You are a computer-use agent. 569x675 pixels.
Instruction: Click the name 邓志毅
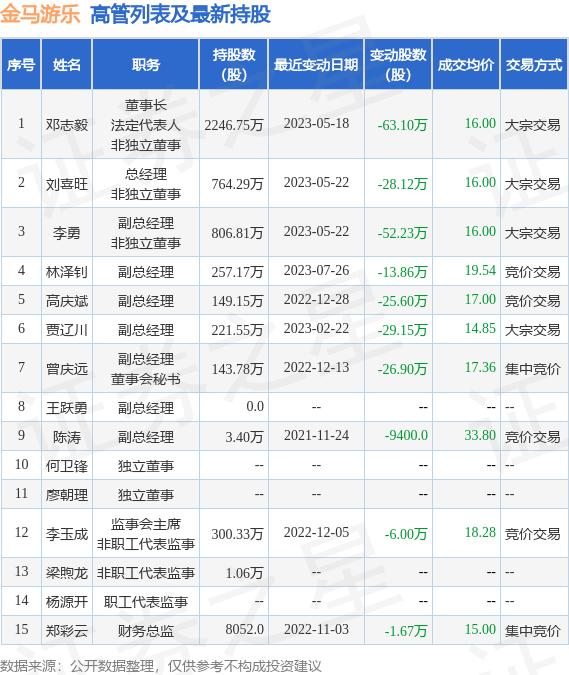click(x=67, y=125)
